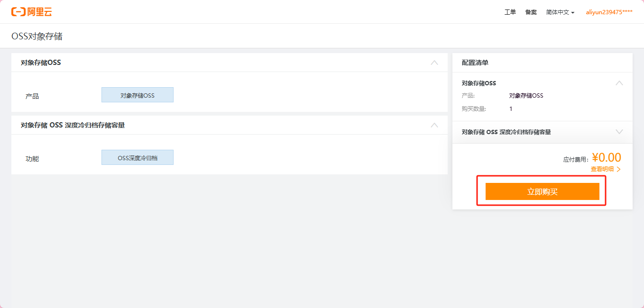The height and width of the screenshot is (308, 644).
Task: Click the 对象存储OSS heading in left panel
Action: pyautogui.click(x=41, y=63)
